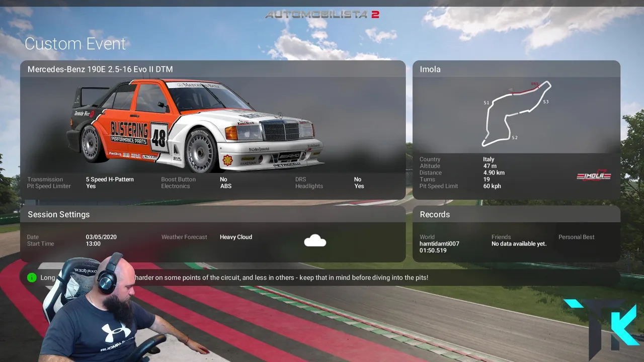
Task: Click the Imola panel heading
Action: [x=430, y=69]
